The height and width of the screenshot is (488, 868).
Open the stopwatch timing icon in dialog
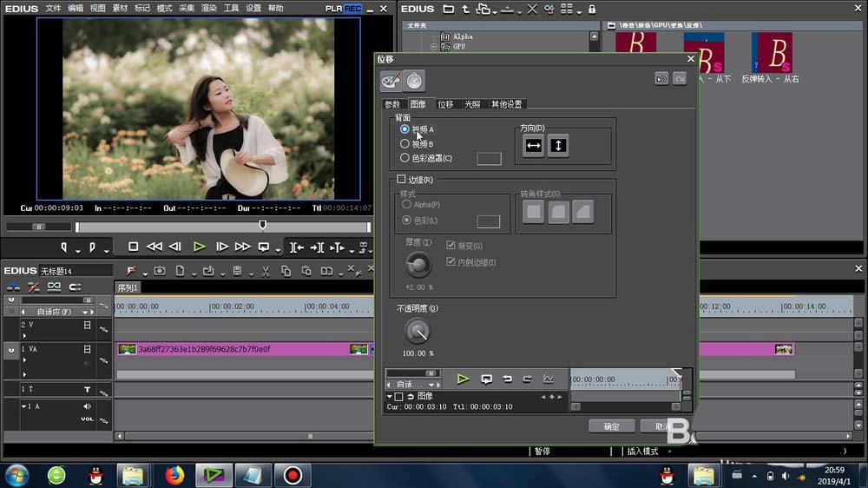point(414,81)
